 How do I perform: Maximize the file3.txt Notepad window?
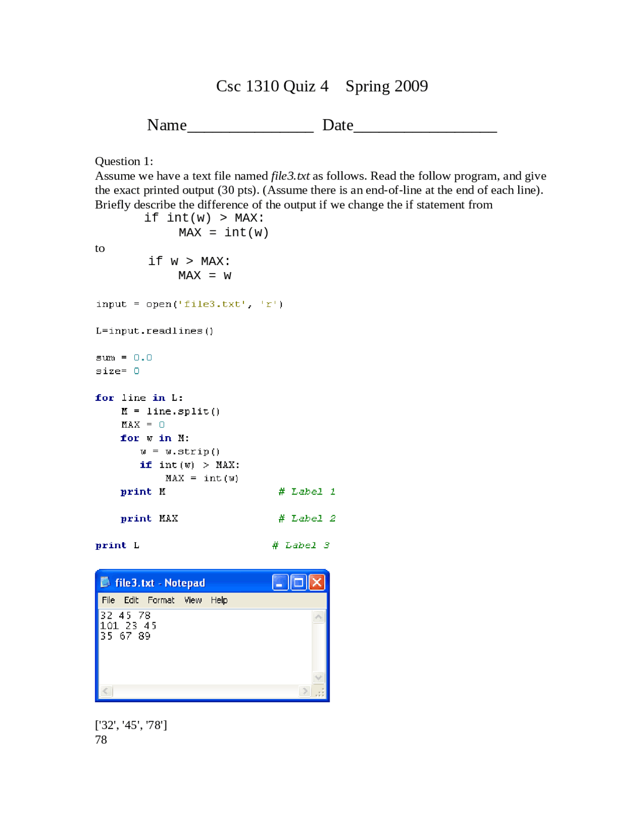coord(298,582)
